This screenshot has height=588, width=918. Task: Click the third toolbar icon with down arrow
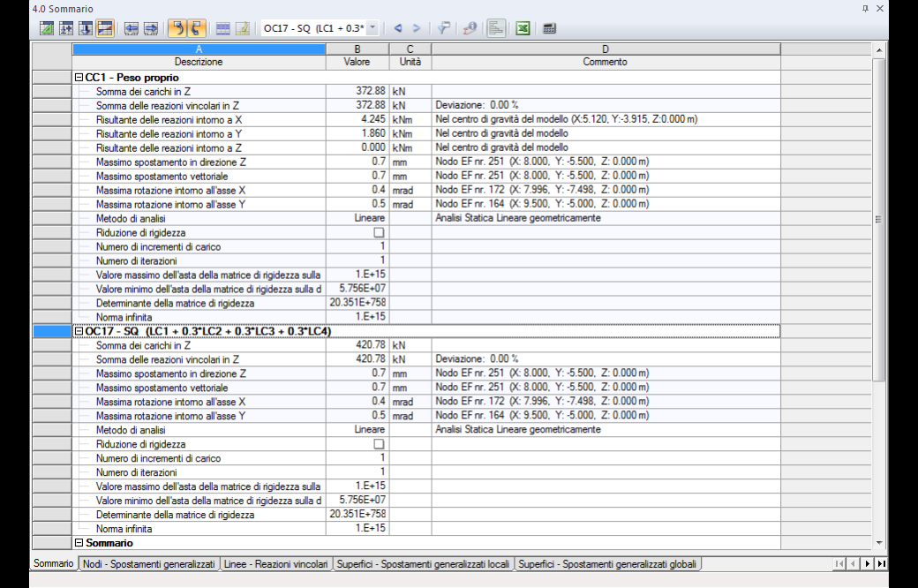[86, 28]
